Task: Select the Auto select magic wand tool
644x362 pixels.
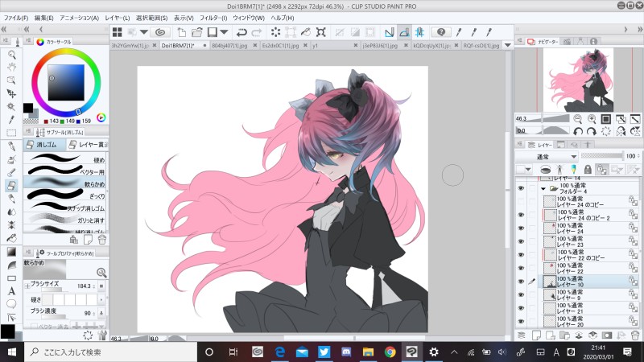Action: pos(11,107)
